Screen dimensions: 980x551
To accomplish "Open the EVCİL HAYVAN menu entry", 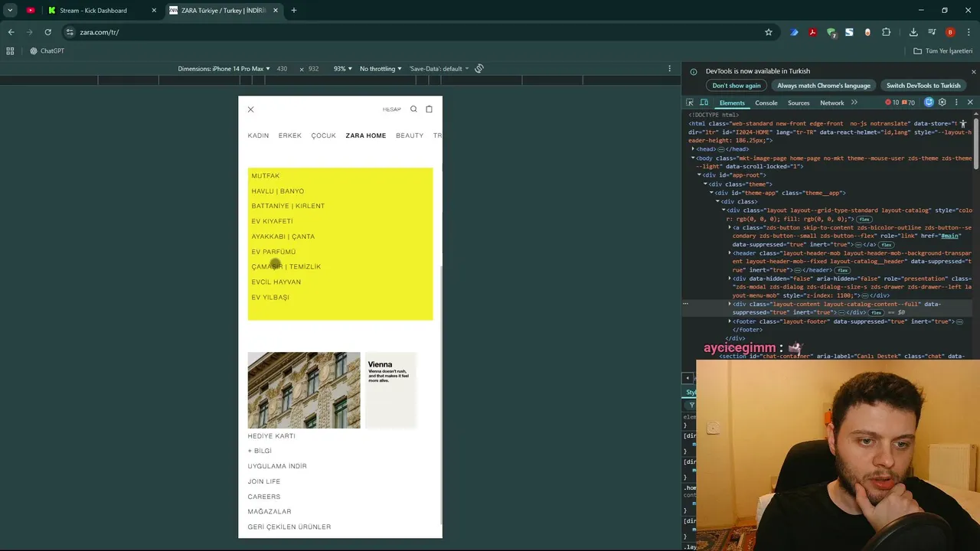I will point(276,282).
